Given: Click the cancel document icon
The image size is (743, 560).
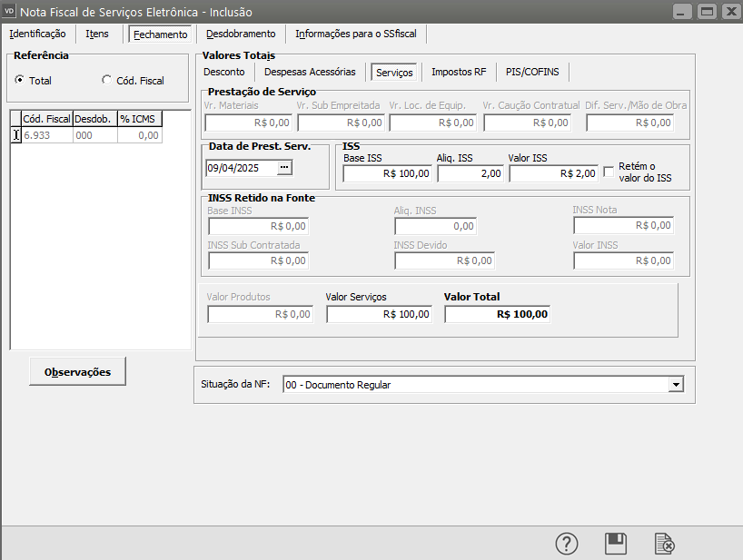Looking at the screenshot, I should click(665, 543).
